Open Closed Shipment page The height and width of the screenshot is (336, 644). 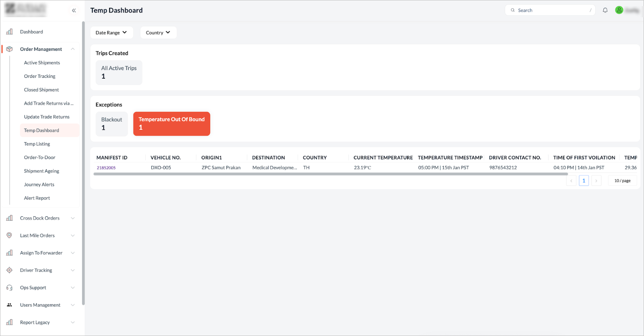coord(41,90)
